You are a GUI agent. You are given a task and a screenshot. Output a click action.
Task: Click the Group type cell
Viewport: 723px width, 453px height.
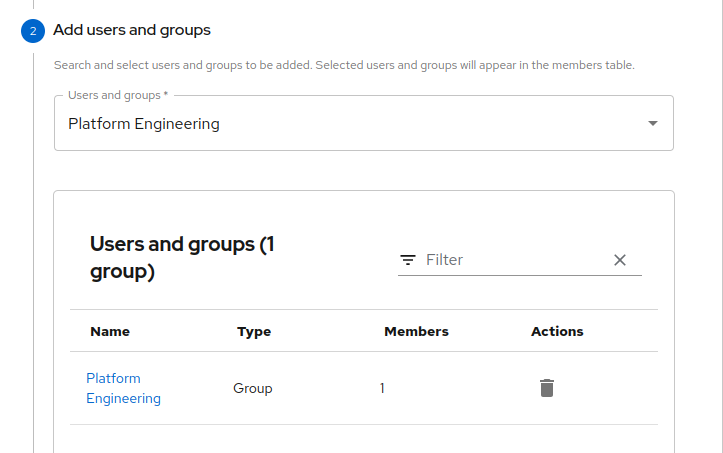(x=253, y=388)
